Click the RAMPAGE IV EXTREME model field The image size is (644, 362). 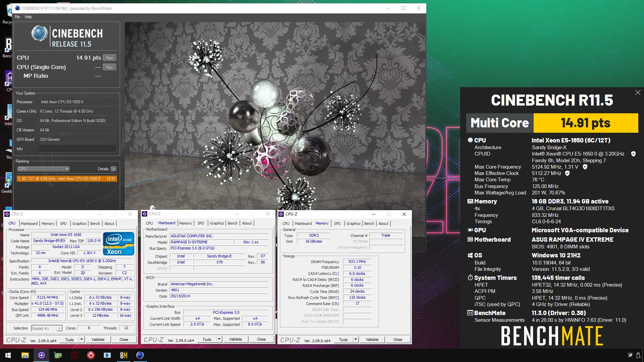(201, 242)
